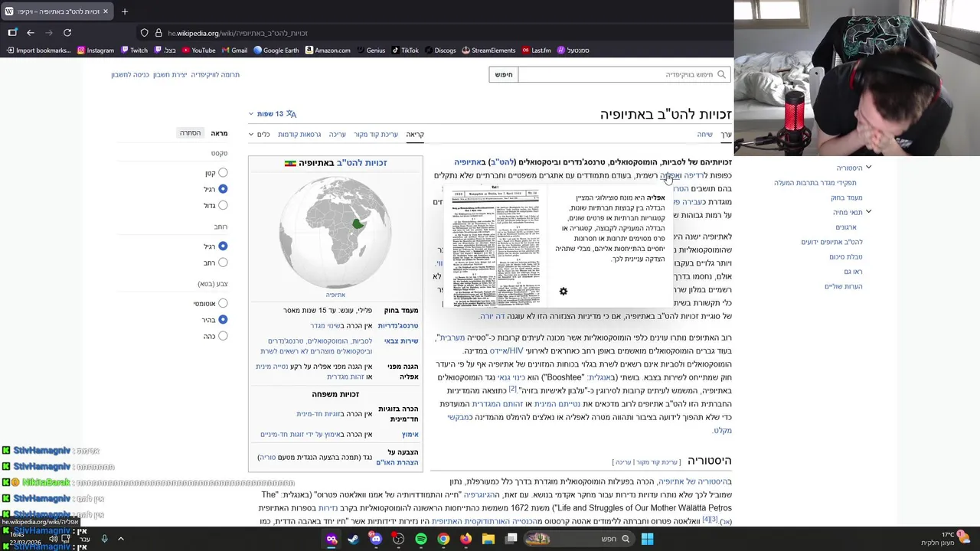The height and width of the screenshot is (551, 980).
Task: Select the בהיר color option
Action: point(223,320)
